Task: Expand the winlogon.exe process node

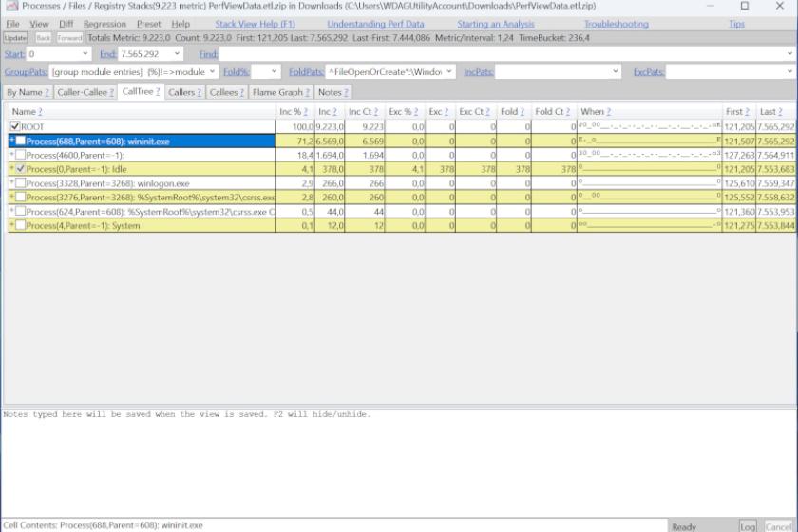Action: click(11, 181)
